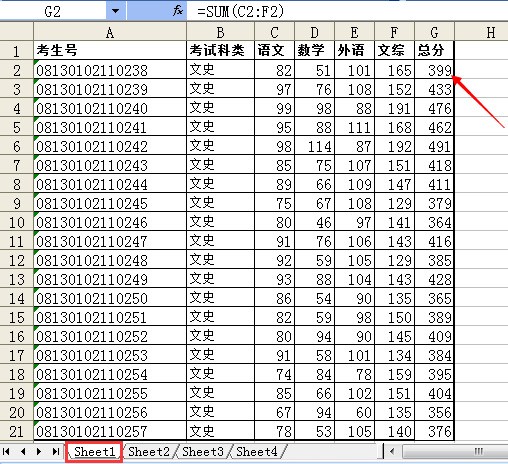Select row 10 header
The height and width of the screenshot is (464, 508).
tap(16, 222)
